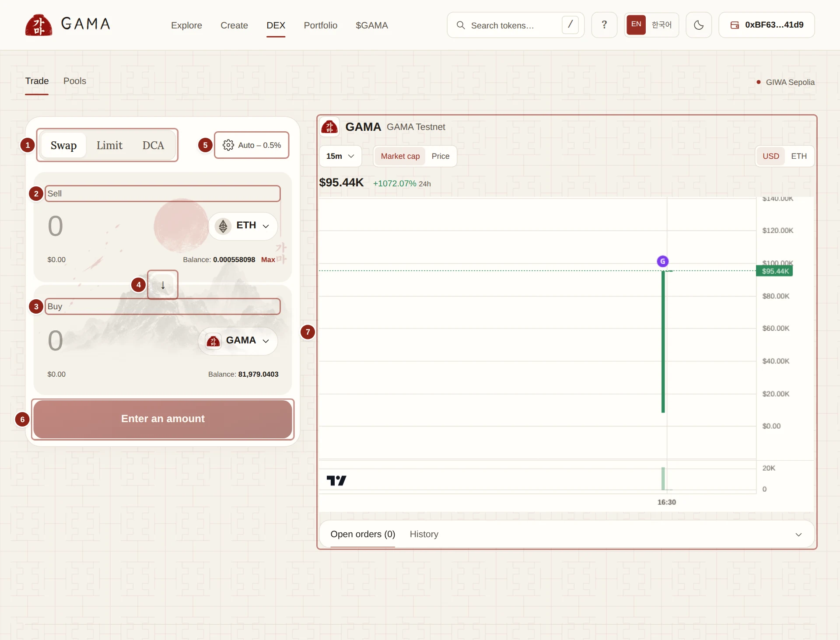This screenshot has width=840, height=640.
Task: Select the DEX nav item
Action: click(x=276, y=25)
